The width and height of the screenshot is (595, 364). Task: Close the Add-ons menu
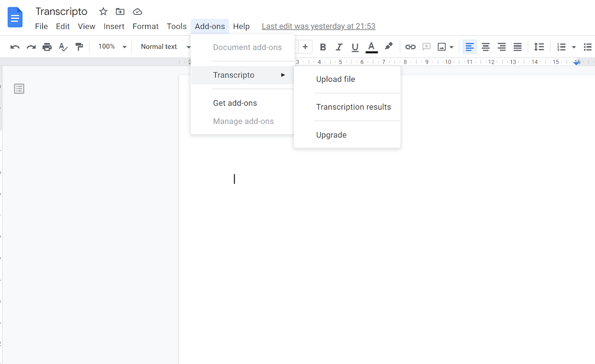210,26
